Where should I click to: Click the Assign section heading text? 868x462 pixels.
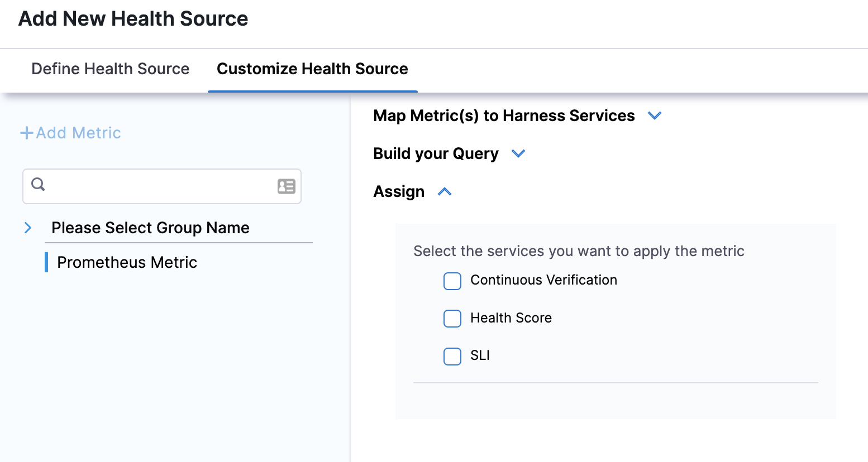click(399, 191)
